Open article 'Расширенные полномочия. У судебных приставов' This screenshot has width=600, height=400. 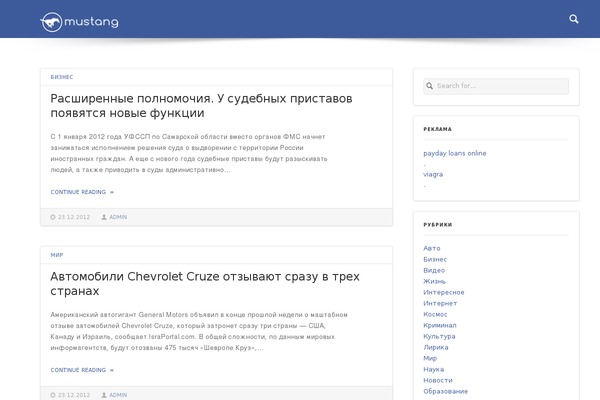[201, 106]
